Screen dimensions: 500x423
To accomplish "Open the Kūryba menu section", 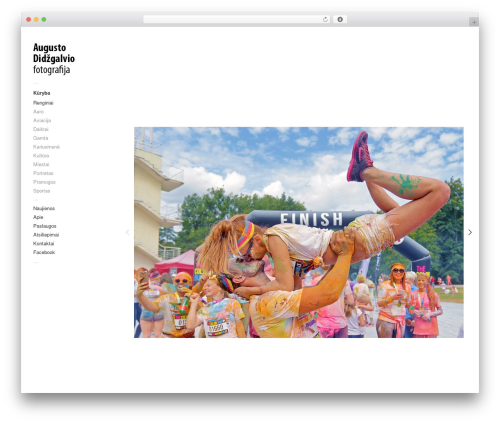I will (41, 93).
